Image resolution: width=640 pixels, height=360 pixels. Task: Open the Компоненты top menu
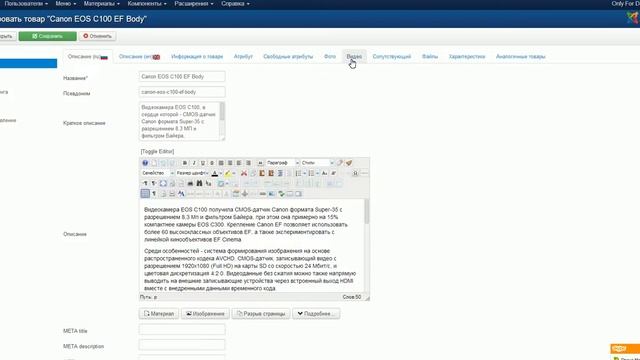click(147, 4)
